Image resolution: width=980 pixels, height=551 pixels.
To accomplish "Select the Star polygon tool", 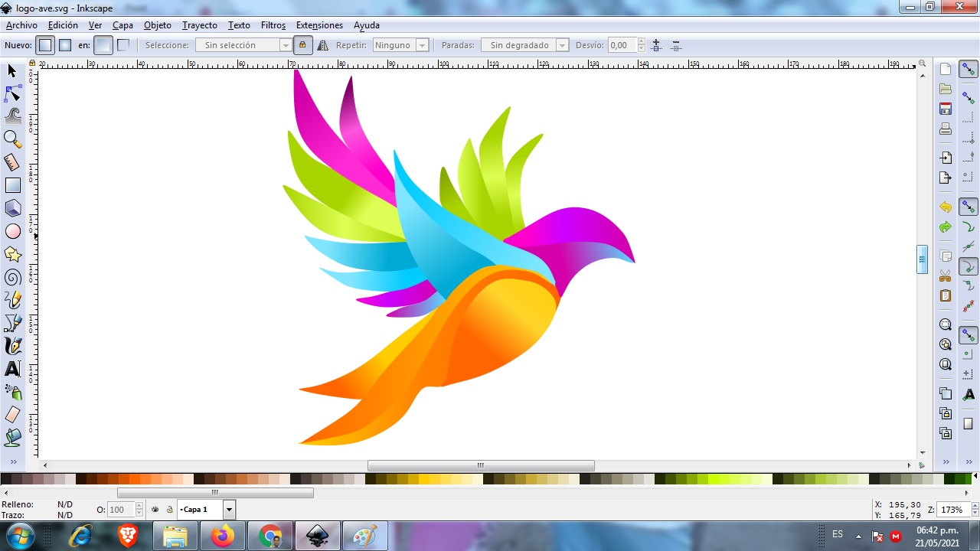I will [13, 254].
